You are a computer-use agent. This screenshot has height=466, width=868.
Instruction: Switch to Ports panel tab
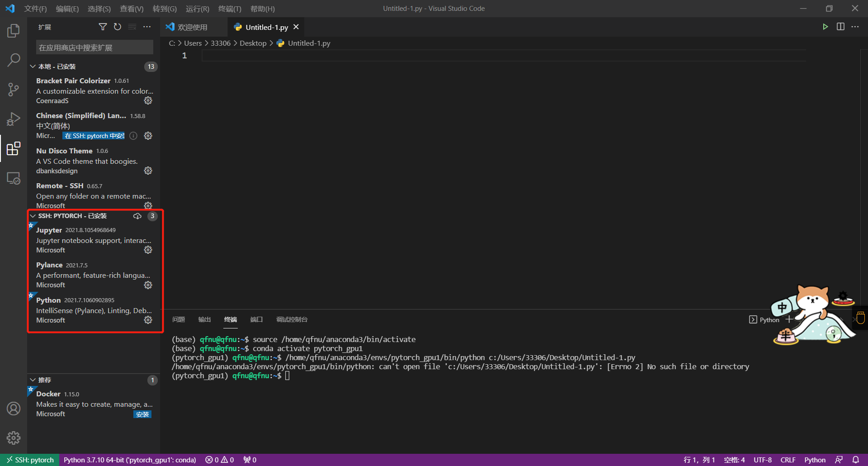(x=256, y=319)
